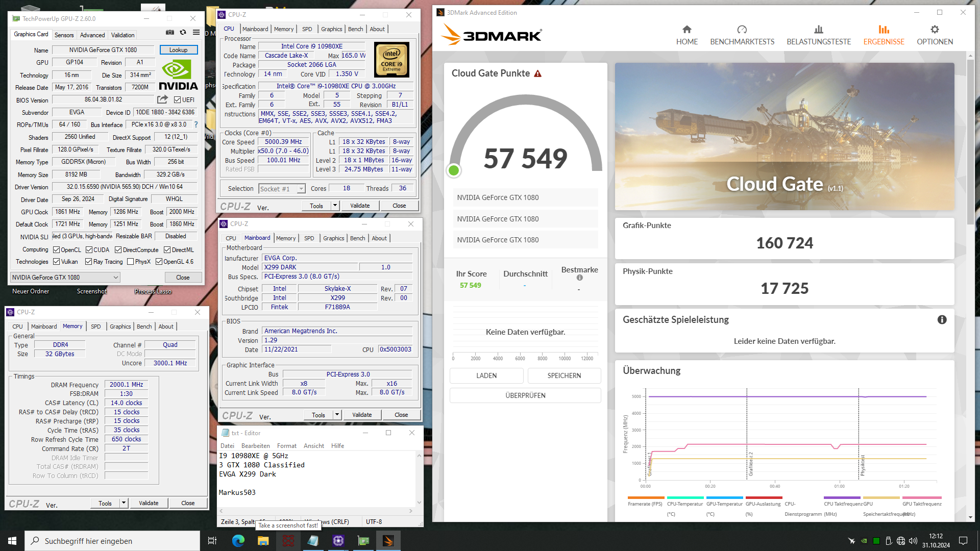Screen dimensions: 980x551
Task: Click the LADEN button in 3DMark
Action: point(486,375)
